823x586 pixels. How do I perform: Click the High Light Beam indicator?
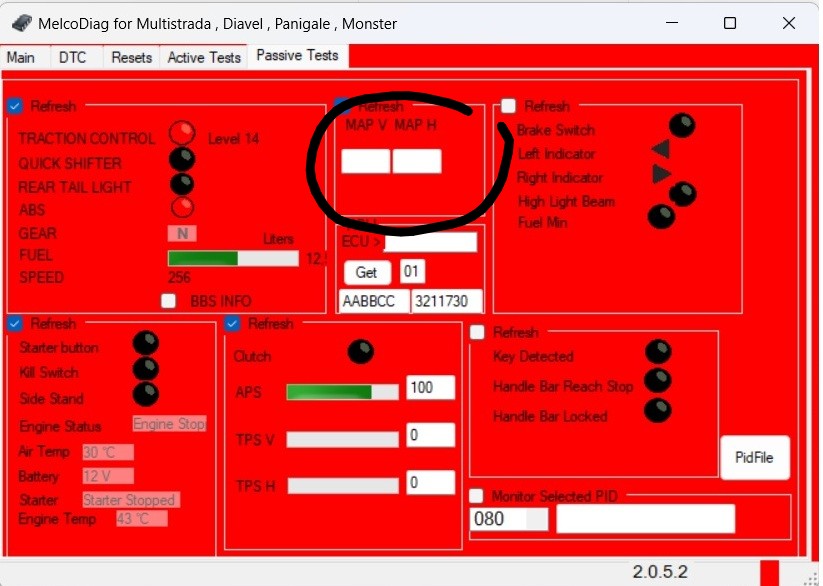[683, 194]
